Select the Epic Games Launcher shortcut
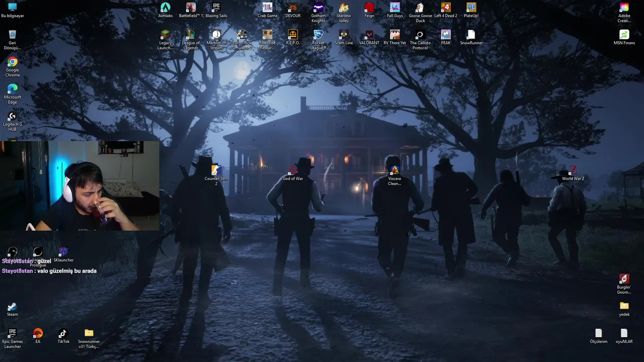The width and height of the screenshot is (644, 362). (13, 338)
